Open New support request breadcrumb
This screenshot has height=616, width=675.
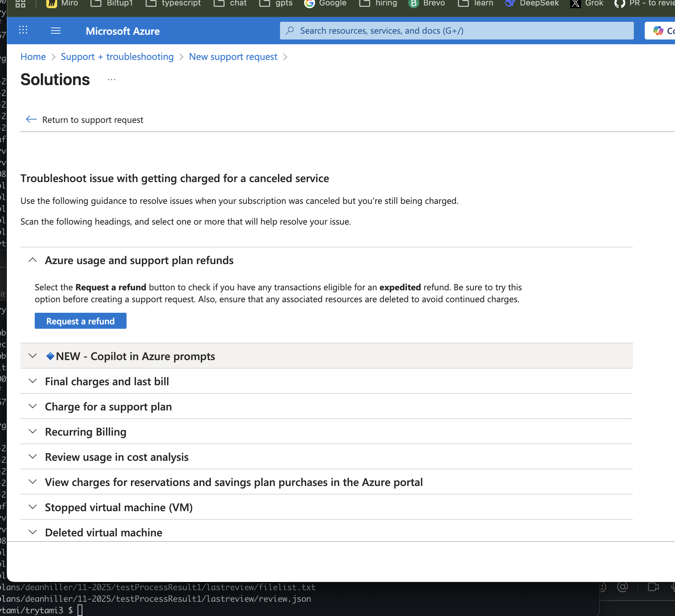(x=233, y=56)
